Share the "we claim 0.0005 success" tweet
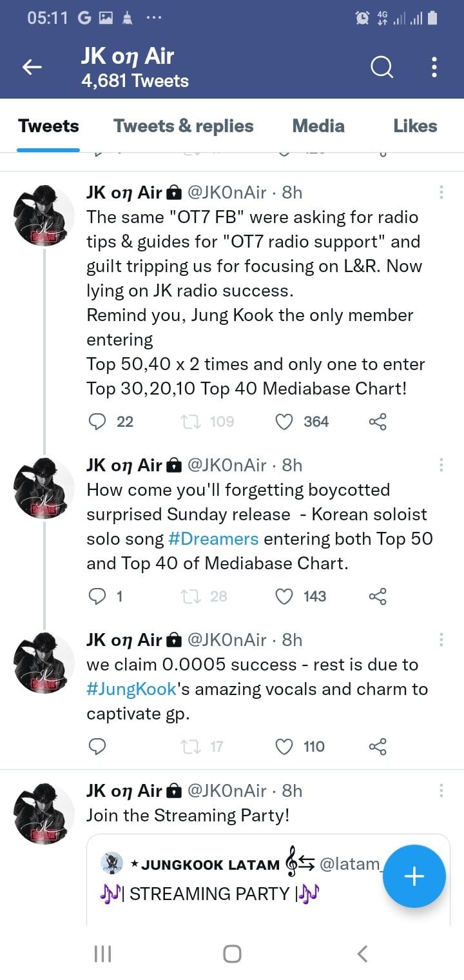Screen dimensions: 464x980 (378, 747)
